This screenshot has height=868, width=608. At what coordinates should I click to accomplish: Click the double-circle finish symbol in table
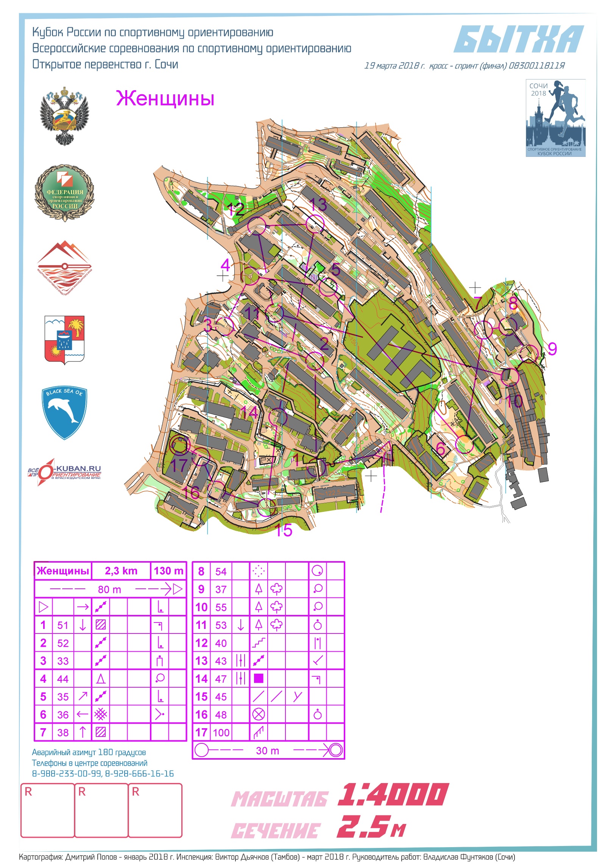335,751
